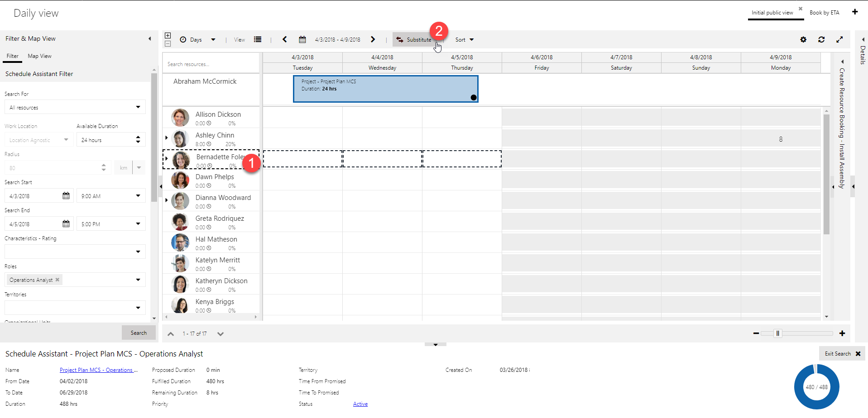Switch to list view layout
Viewport: 868px width, 418px height.
257,39
